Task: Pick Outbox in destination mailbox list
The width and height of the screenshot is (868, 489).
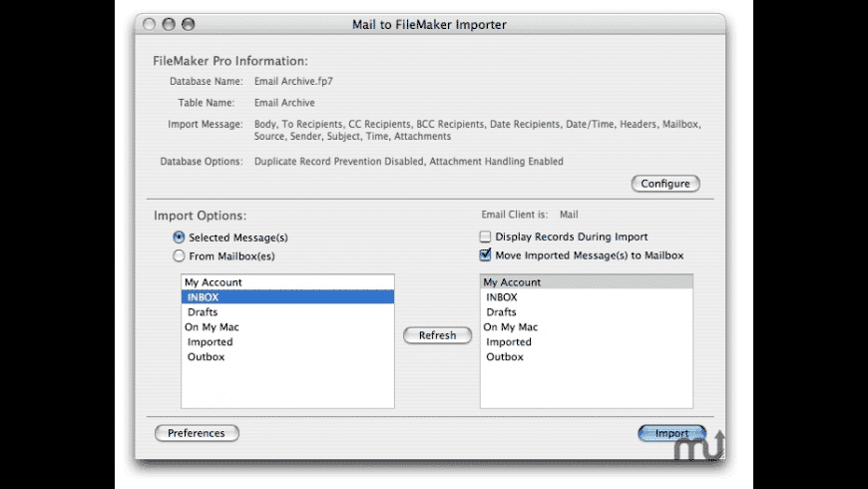Action: click(587, 356)
